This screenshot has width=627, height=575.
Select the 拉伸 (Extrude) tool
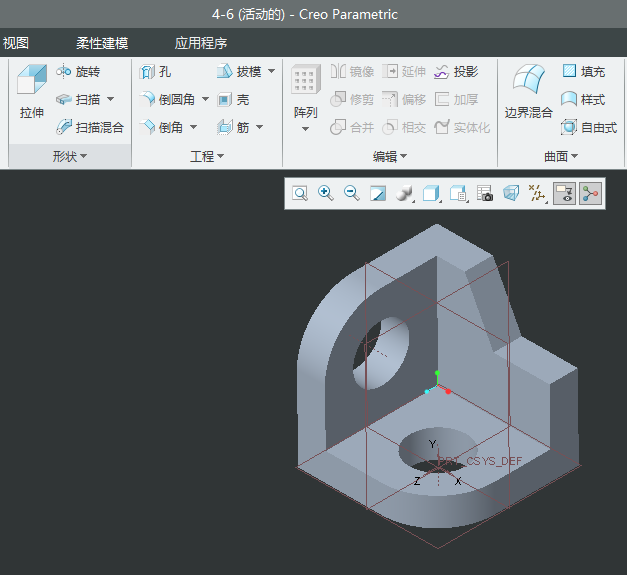click(x=32, y=91)
